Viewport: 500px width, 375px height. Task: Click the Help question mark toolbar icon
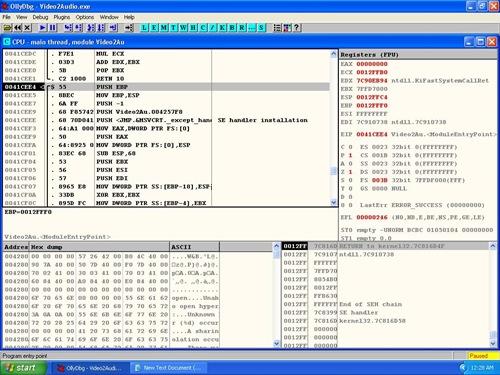coord(297,28)
